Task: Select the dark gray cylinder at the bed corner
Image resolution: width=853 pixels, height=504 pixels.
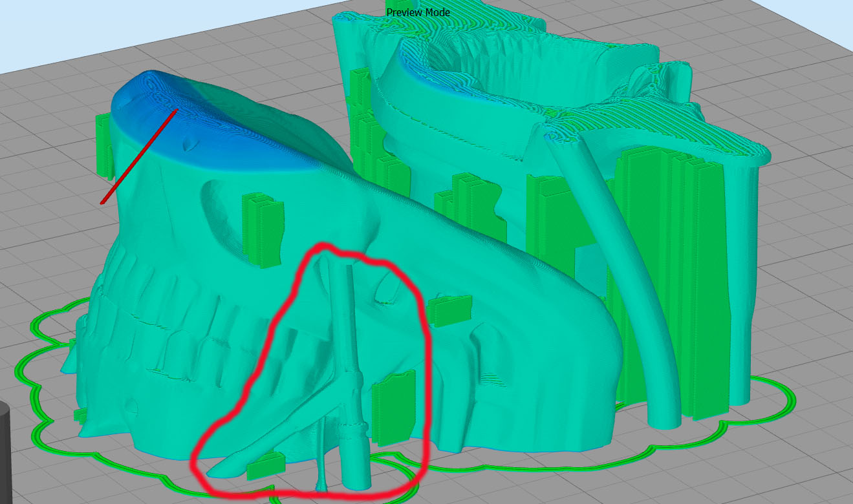Action: tap(5, 452)
